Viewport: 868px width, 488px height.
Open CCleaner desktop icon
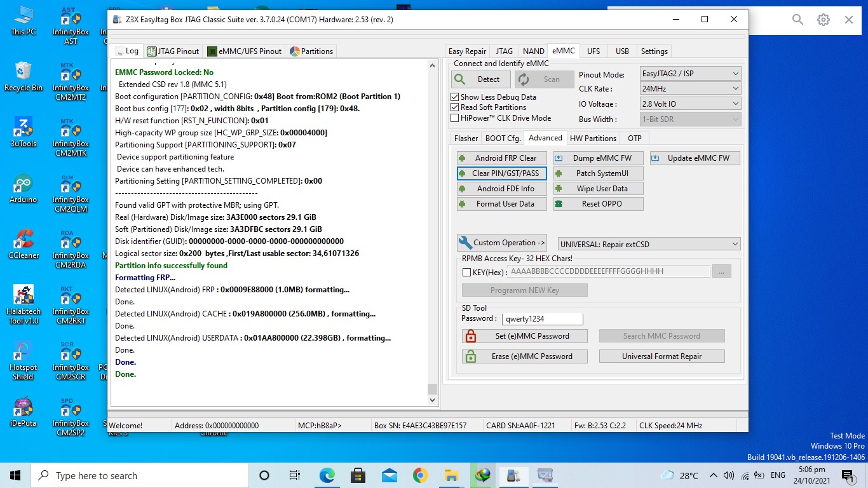pyautogui.click(x=23, y=244)
